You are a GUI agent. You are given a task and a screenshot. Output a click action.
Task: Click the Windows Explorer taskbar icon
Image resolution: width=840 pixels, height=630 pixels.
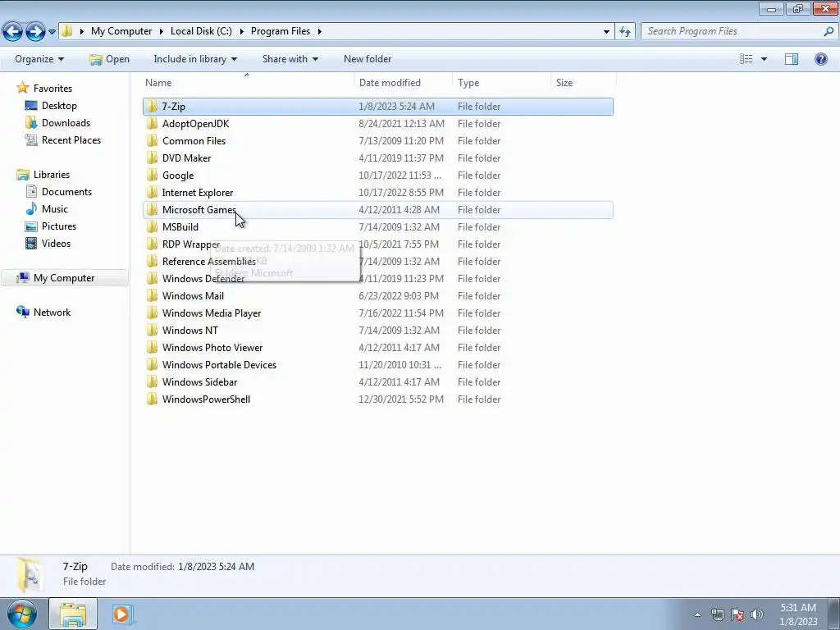[73, 614]
